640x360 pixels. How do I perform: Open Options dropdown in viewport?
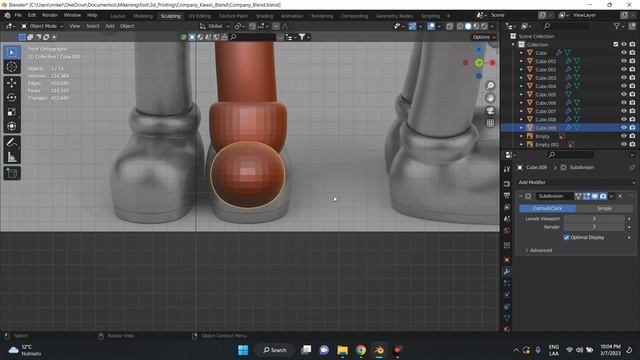pos(484,37)
